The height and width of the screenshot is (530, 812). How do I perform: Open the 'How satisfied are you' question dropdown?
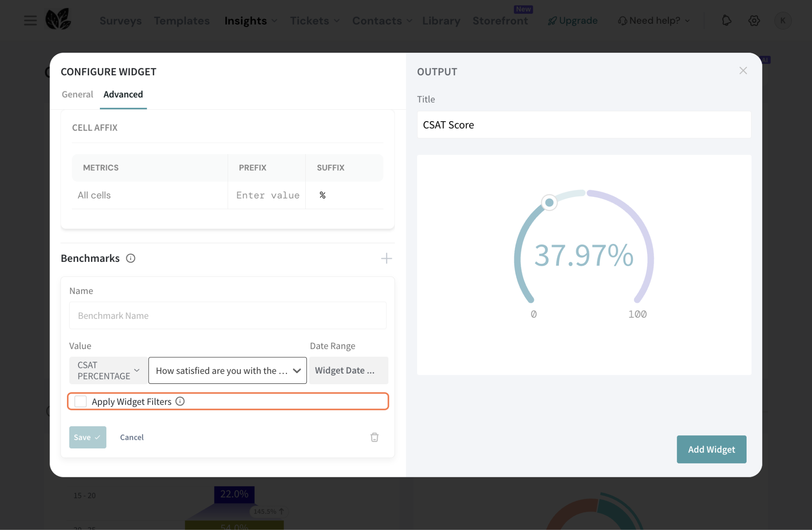coord(227,370)
